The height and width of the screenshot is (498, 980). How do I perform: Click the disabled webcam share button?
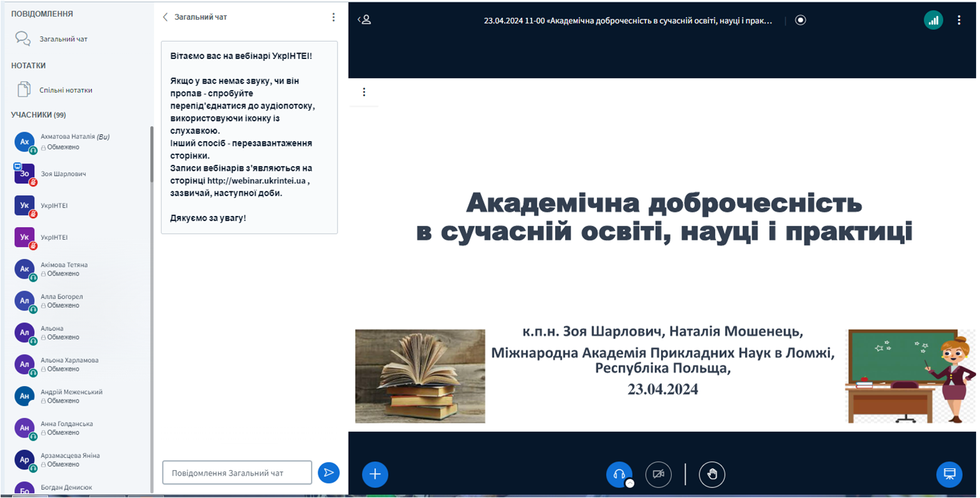658,474
